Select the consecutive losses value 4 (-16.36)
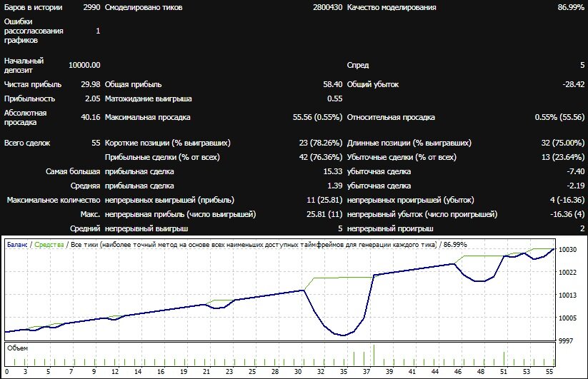588x379 pixels. (567, 200)
